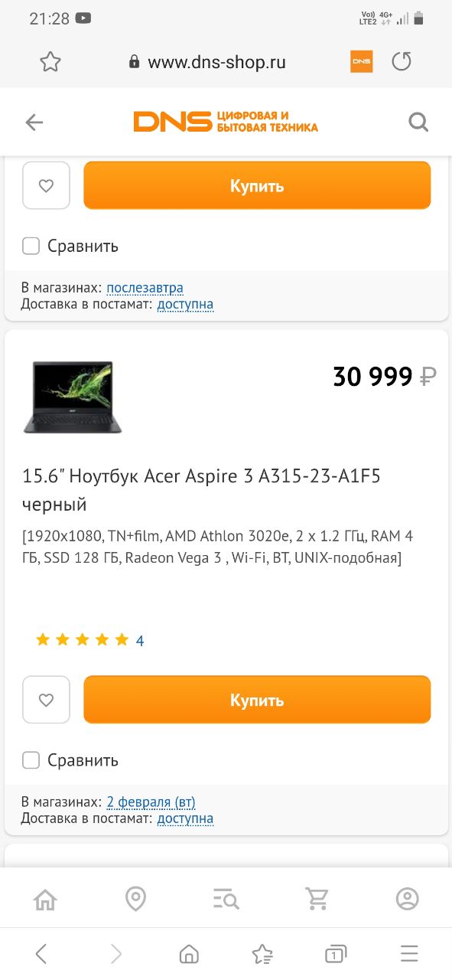Open user profile icon

[408, 898]
